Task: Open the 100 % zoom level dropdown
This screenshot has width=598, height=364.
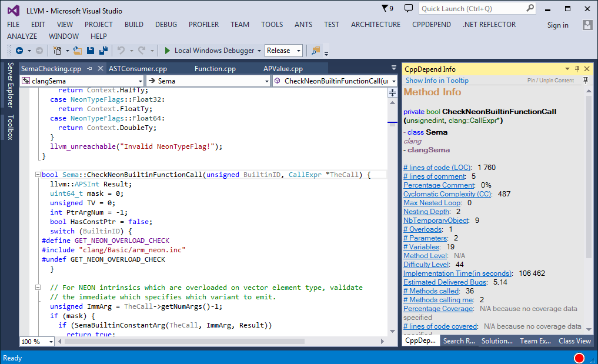Action: pos(51,342)
